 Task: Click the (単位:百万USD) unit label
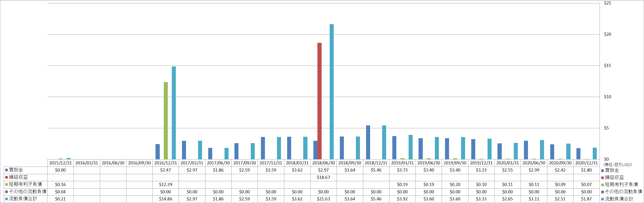[x=618, y=165]
